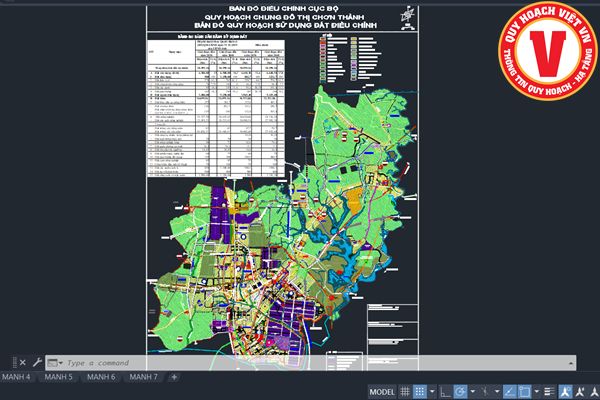Click the annotation auto-scale icon
Screen dimensions: 600x400
click(581, 391)
